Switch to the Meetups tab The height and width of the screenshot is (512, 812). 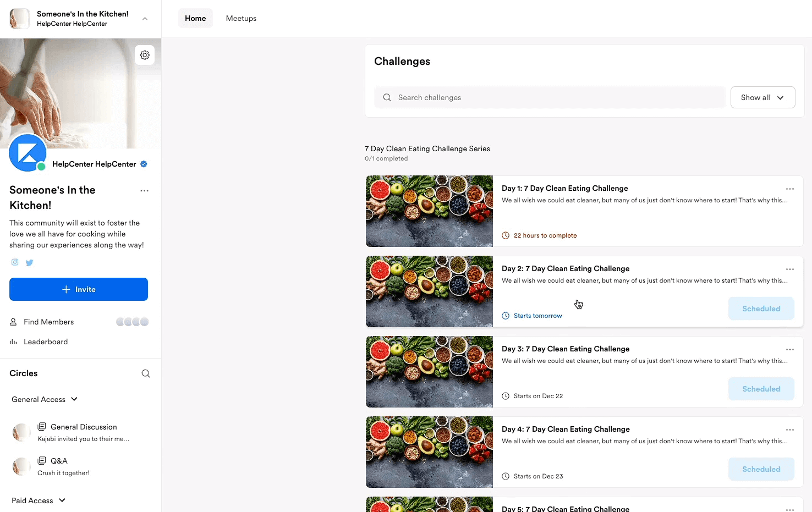241,18
